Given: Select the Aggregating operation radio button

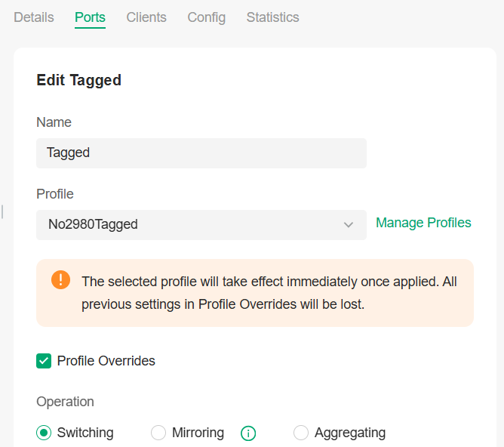Looking at the screenshot, I should click(x=301, y=433).
